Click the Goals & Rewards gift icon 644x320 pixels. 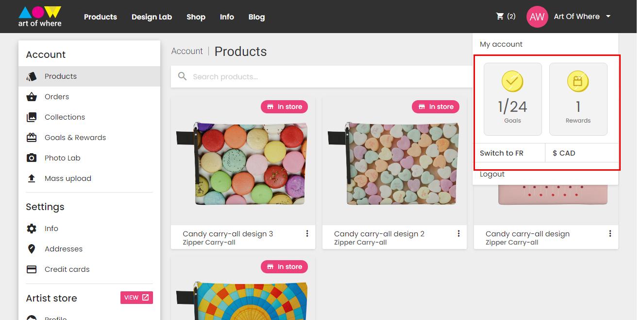pyautogui.click(x=32, y=138)
